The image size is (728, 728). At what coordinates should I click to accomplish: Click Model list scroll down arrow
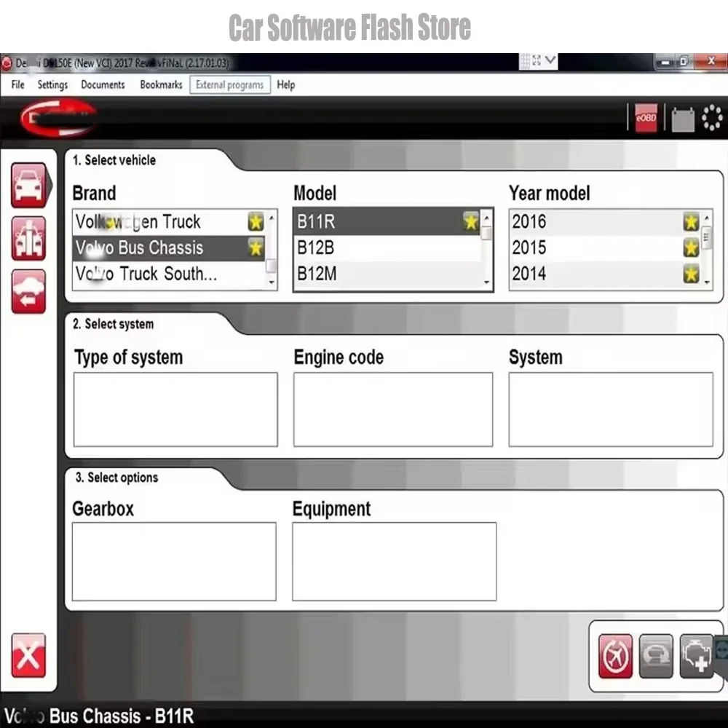point(486,282)
